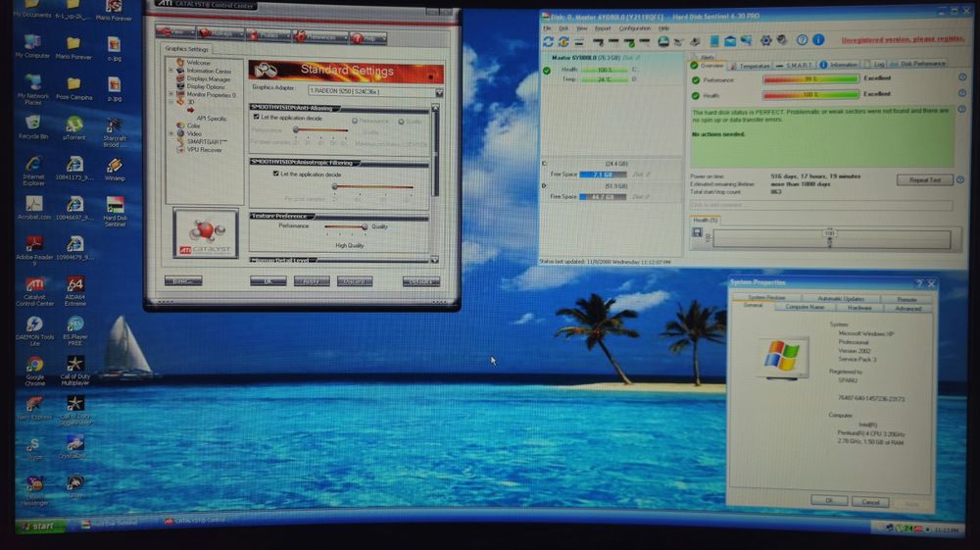Click the envelope mail icon in Sentinel toolbar

pos(729,41)
